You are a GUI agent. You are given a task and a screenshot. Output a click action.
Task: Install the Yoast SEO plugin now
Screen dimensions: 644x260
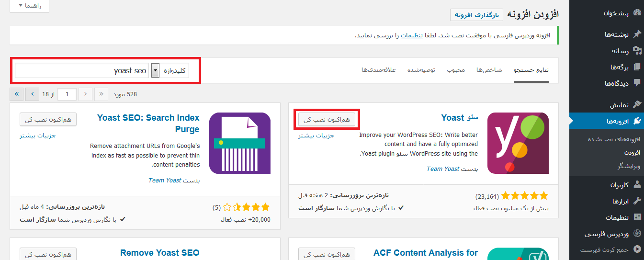pyautogui.click(x=327, y=119)
